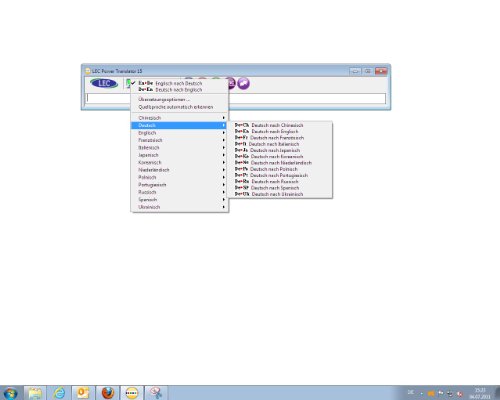Screen dimensions: 500x400
Task: Select Deutsch nach Koreanisch
Action: 280,156
